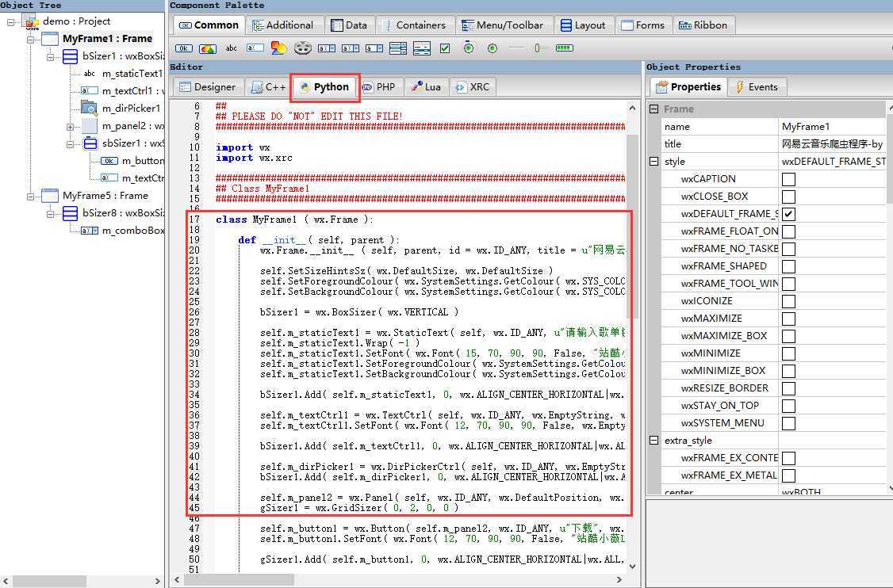The width and height of the screenshot is (893, 588).
Task: Tick the wxMINIMIZE_BOX checkbox
Action: coord(789,371)
